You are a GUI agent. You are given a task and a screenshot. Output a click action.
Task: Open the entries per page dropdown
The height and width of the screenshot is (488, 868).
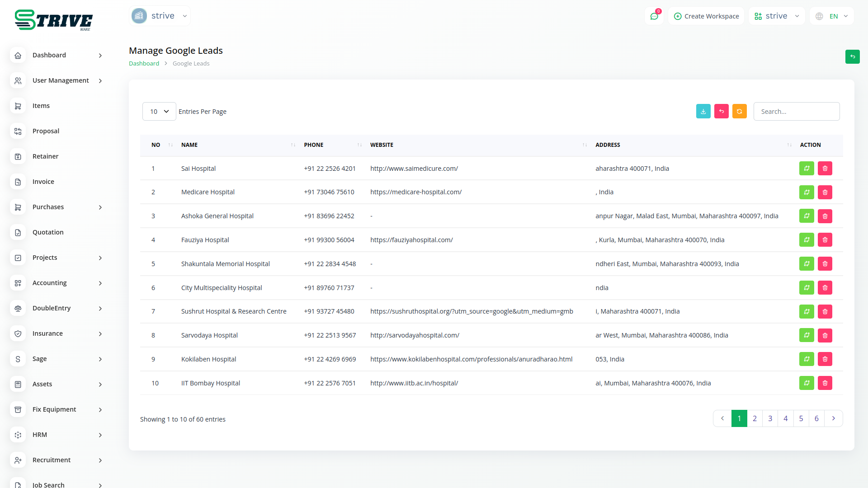tap(159, 112)
